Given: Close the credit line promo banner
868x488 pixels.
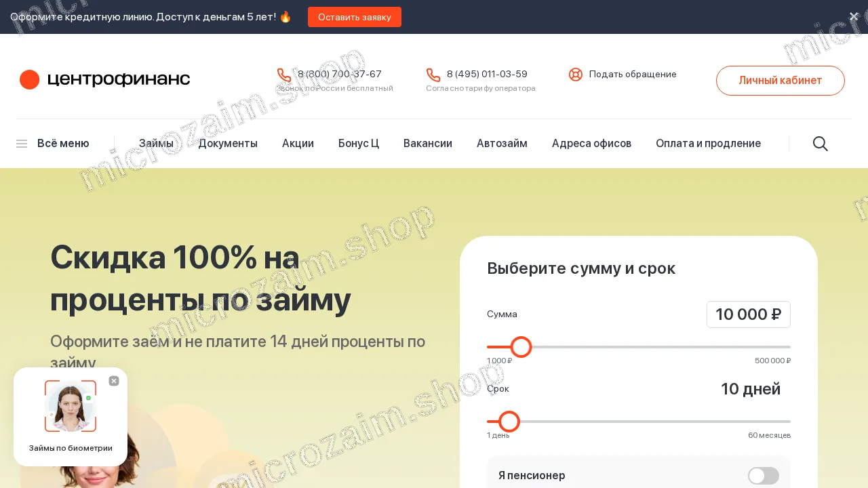Looking at the screenshot, I should [854, 16].
